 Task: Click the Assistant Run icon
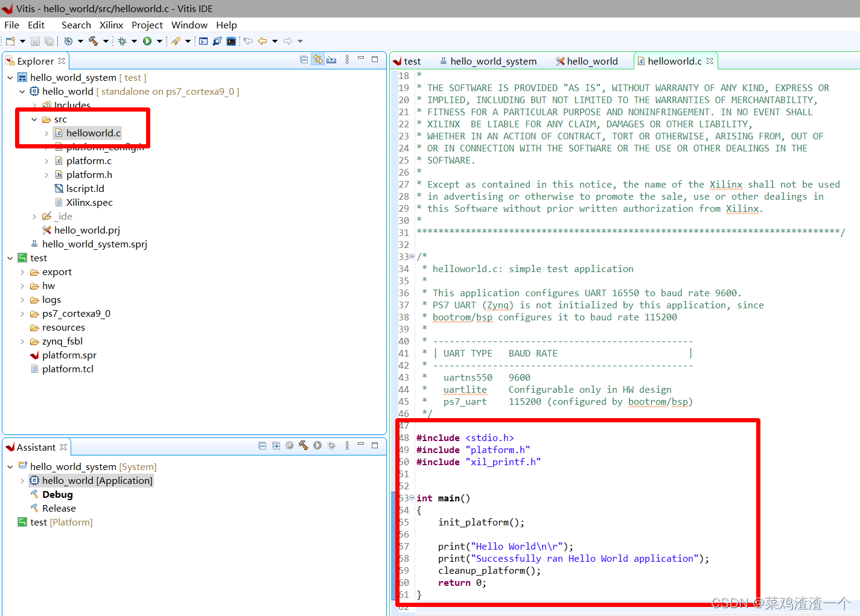point(317,445)
